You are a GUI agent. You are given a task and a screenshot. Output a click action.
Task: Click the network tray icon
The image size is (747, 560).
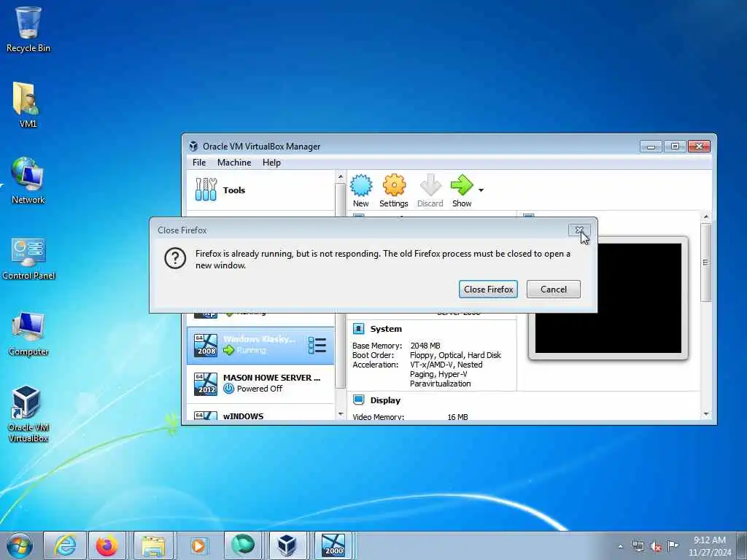click(x=638, y=546)
